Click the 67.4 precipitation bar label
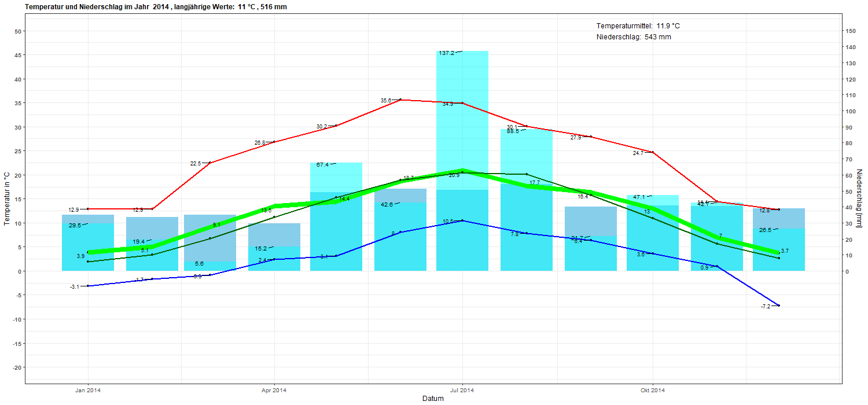The width and height of the screenshot is (868, 405). (322, 165)
